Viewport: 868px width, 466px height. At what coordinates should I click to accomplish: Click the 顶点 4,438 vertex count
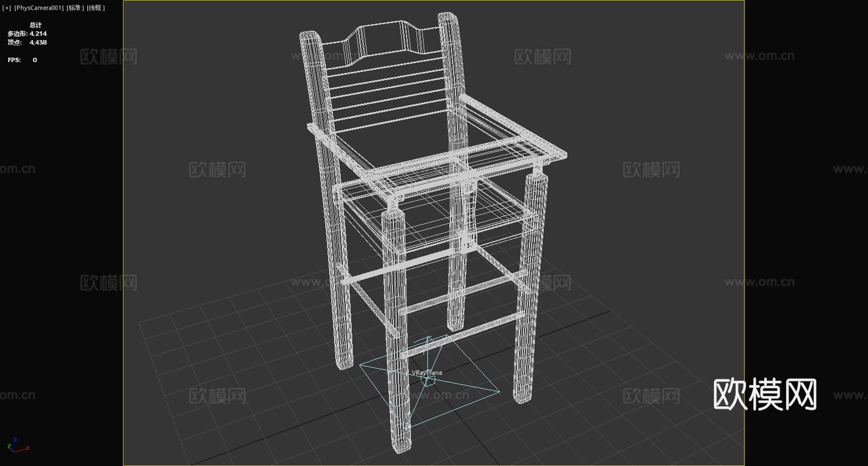pyautogui.click(x=27, y=42)
